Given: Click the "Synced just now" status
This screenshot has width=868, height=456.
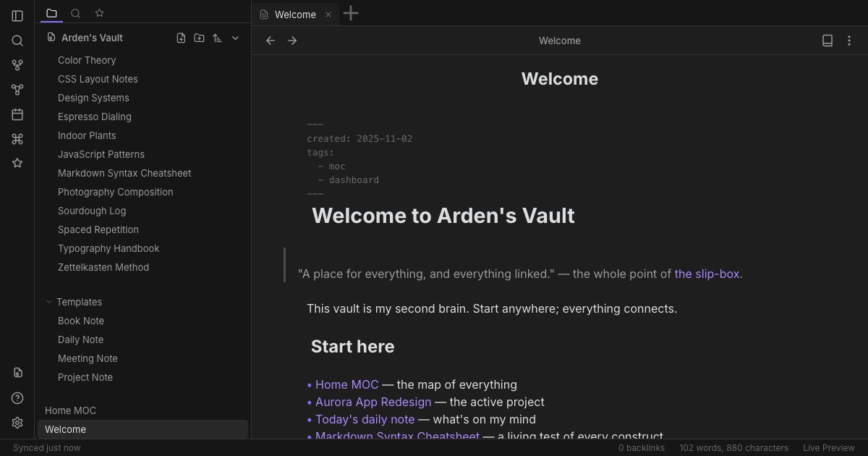Looking at the screenshot, I should click(x=47, y=448).
